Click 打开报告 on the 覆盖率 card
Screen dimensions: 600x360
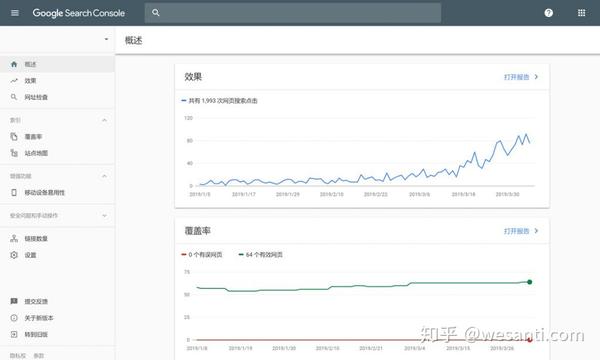coord(521,231)
